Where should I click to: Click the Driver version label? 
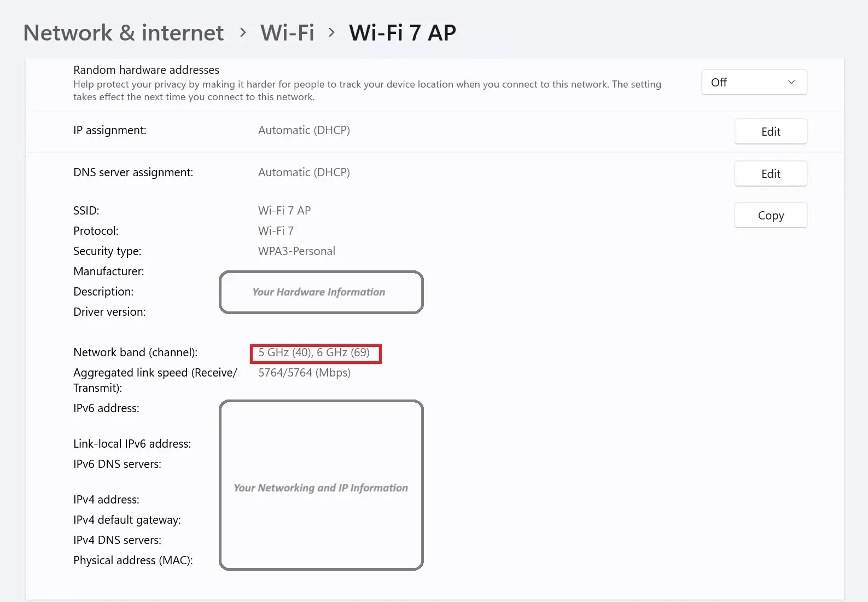109,312
